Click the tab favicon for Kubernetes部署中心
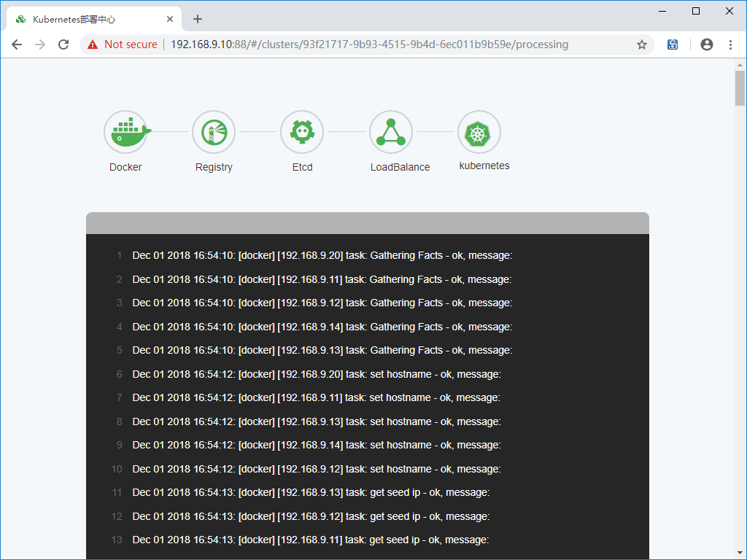The width and height of the screenshot is (747, 560). 20,19
